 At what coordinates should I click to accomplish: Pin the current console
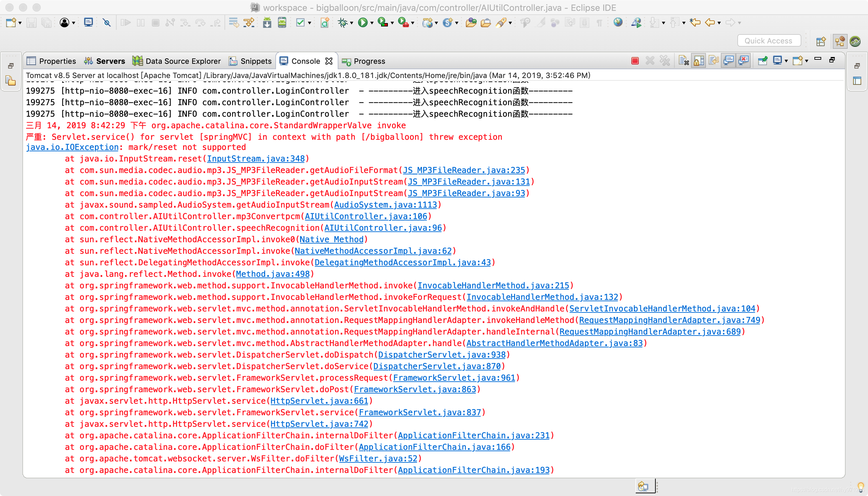tap(763, 61)
